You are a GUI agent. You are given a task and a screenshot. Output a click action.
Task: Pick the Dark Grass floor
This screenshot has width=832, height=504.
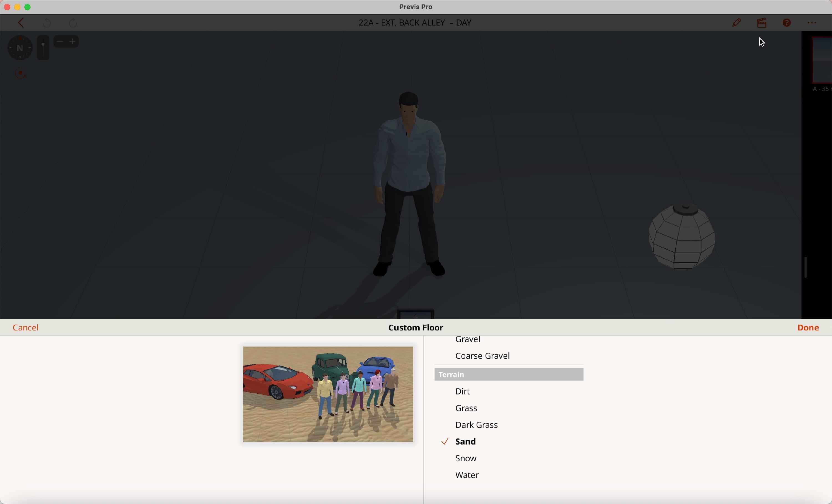pyautogui.click(x=476, y=425)
